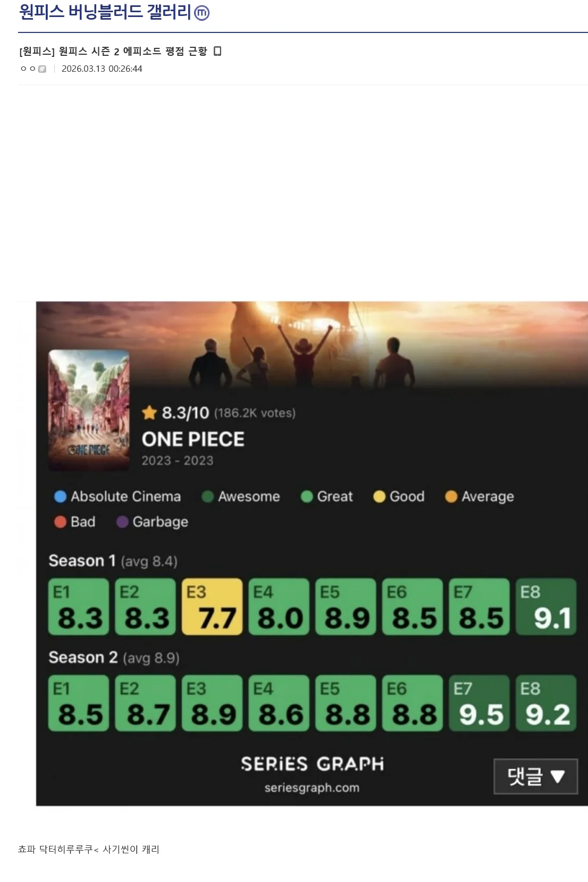
Task: Click the ㅇㅇ author name
Action: [28, 69]
